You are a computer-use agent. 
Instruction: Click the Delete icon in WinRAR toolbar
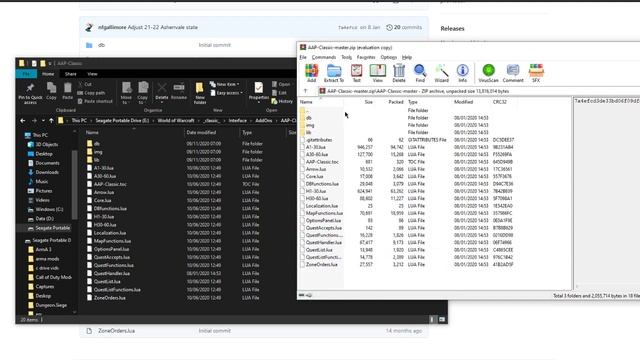point(399,73)
